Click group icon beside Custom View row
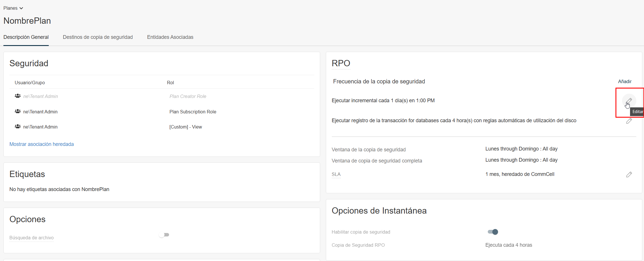Image resolution: width=644 pixels, height=261 pixels. point(18,127)
